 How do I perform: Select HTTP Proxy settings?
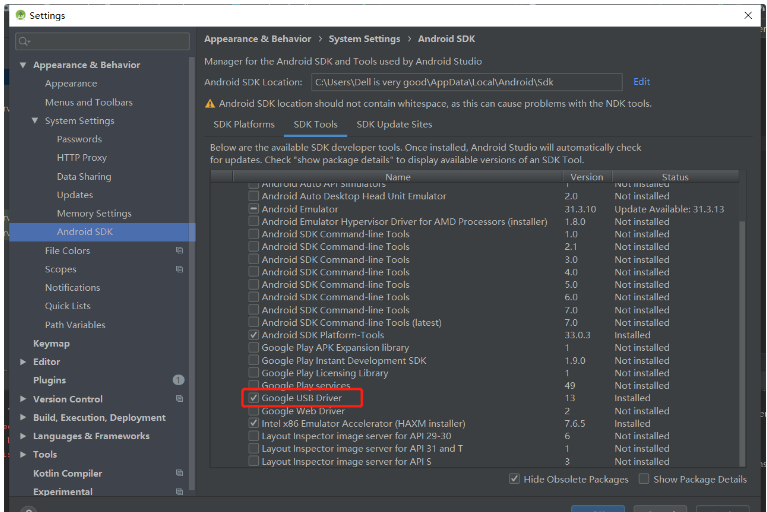82,157
